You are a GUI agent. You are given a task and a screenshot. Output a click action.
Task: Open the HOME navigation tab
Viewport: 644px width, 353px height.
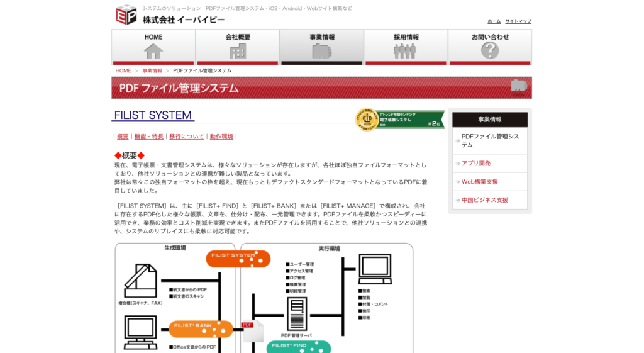pos(153,47)
